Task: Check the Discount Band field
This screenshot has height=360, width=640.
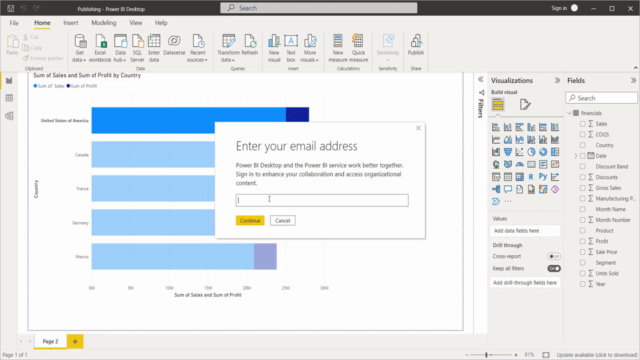Action: tap(582, 167)
